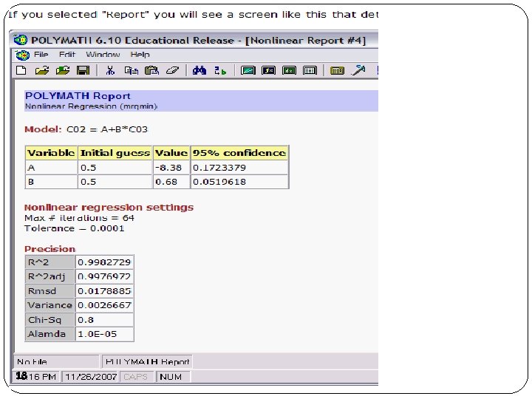Click the Eraser clear icon
This screenshot has height=399, width=532.
point(172,70)
